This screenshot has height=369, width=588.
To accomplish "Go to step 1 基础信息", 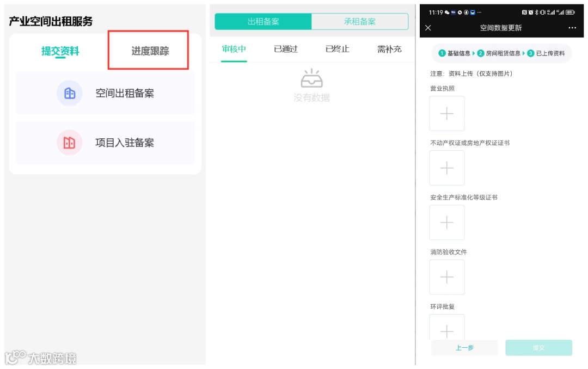I will pyautogui.click(x=455, y=53).
